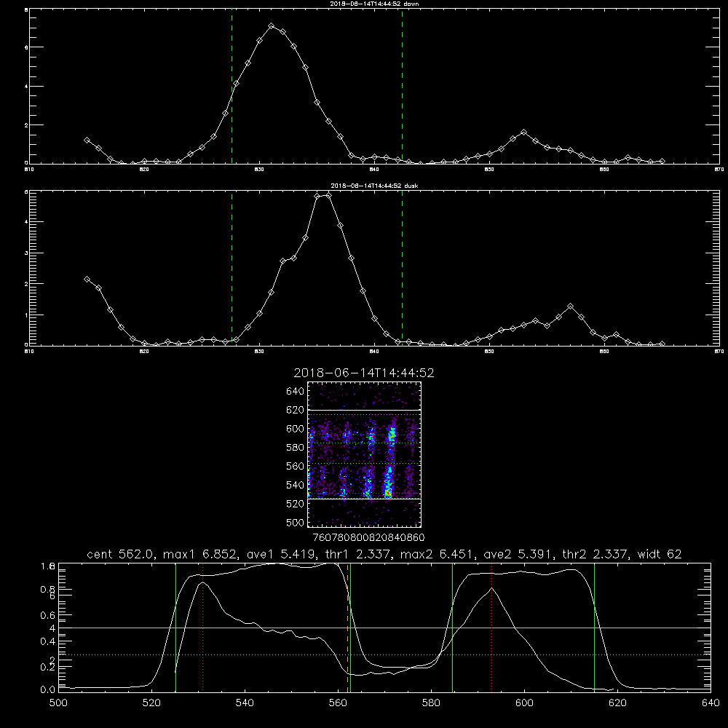Select the "ave2 5.391" value in stats line

click(x=518, y=554)
